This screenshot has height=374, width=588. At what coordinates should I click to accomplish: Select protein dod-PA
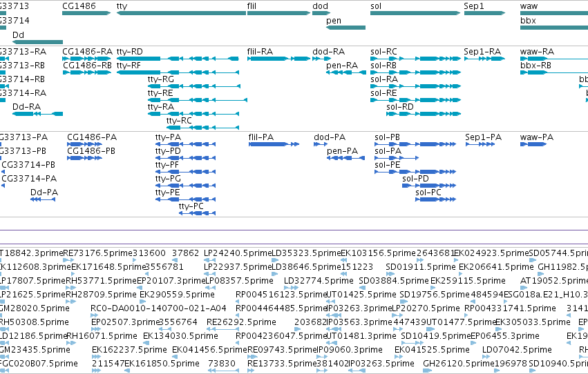[x=321, y=144]
